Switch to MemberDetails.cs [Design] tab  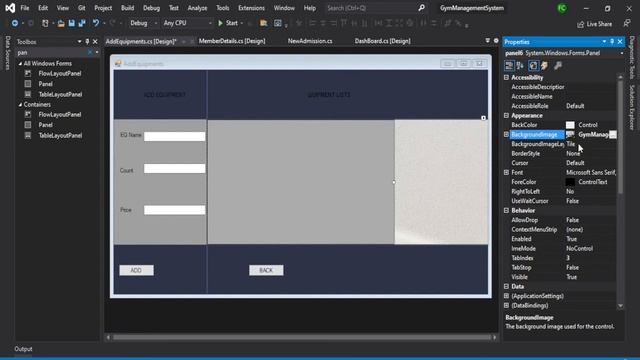(x=232, y=41)
